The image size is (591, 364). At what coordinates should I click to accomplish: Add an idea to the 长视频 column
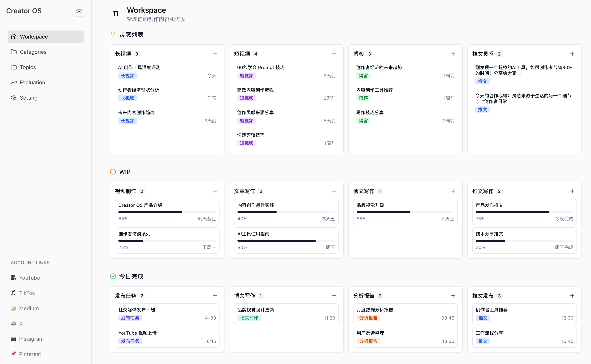(215, 54)
